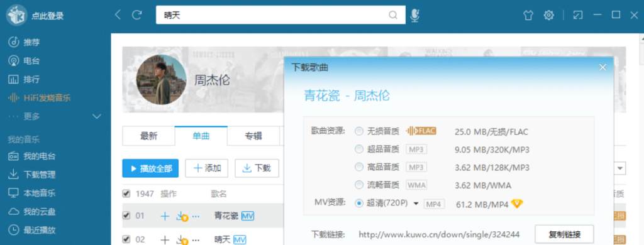Click the 下载 button in the toolbar
This screenshot has width=644, height=245.
(x=257, y=168)
